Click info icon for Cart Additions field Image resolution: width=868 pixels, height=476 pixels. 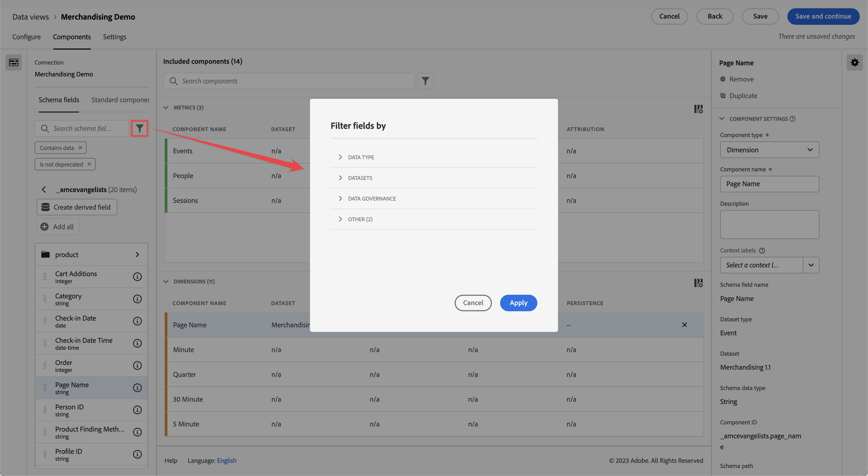(x=137, y=277)
